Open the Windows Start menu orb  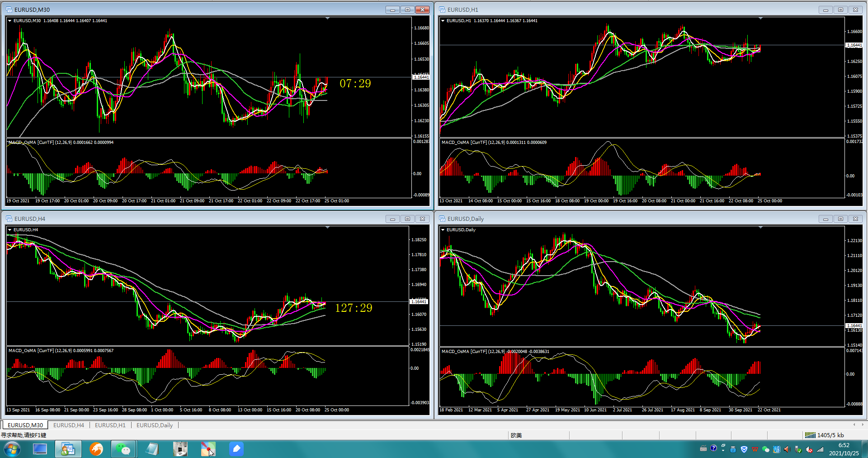pos(12,449)
